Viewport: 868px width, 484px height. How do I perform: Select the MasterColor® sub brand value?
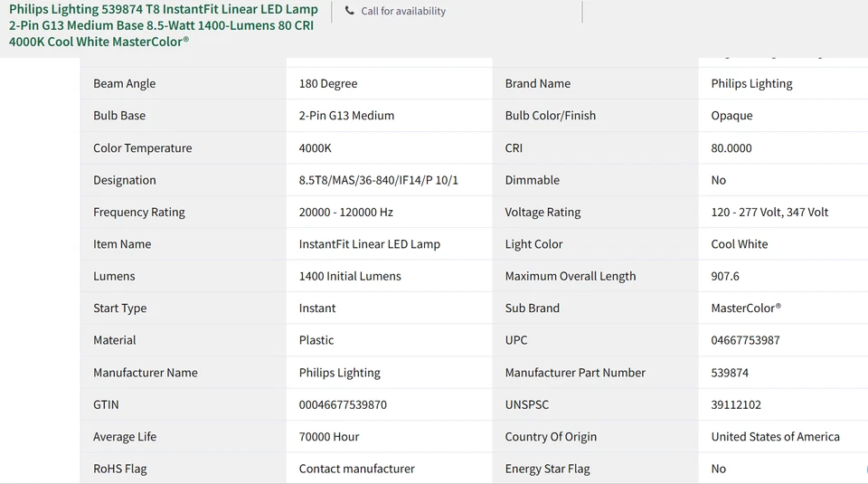point(746,308)
